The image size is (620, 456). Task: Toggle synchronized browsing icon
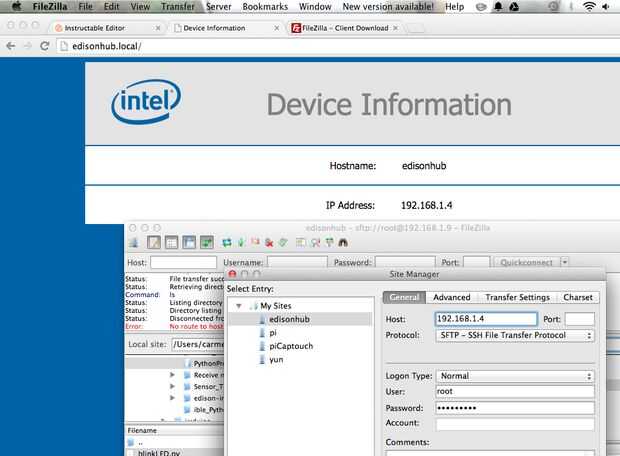(329, 242)
